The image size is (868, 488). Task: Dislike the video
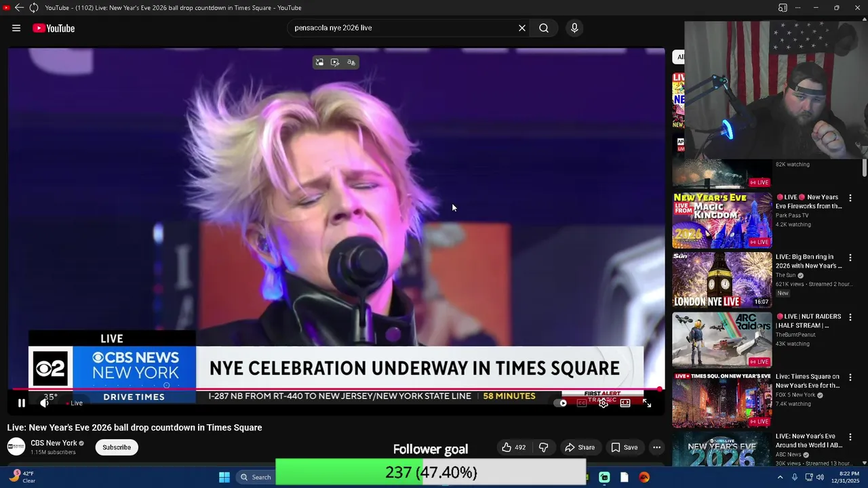point(543,447)
